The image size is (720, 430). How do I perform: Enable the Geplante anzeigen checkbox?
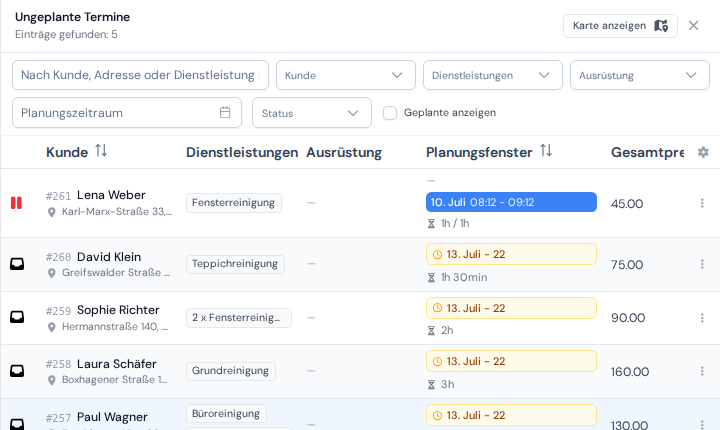tap(390, 113)
